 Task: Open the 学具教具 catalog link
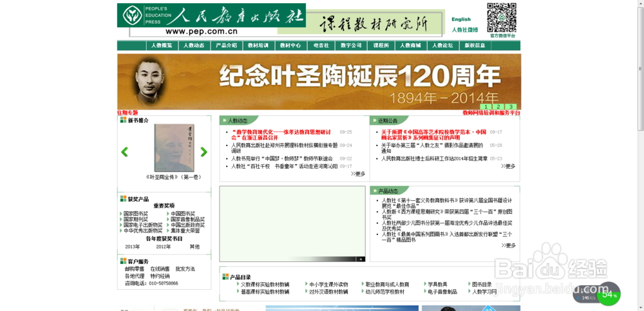(x=437, y=285)
